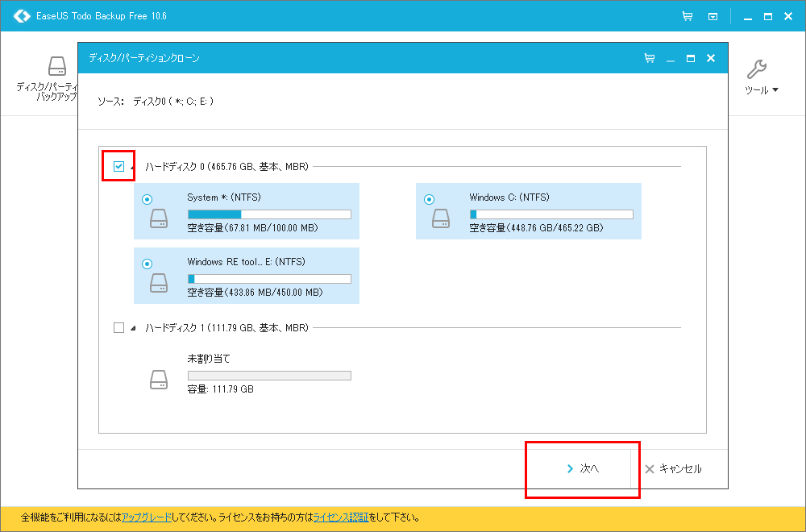Click the 'ハードディスク 0 (465.76 GB' heading
The image size is (806, 532).
point(226,167)
